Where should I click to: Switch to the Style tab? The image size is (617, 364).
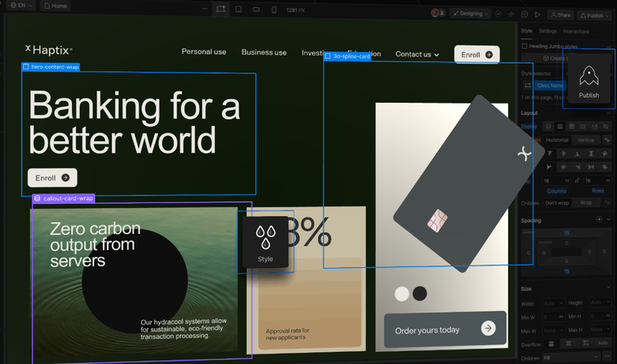(x=526, y=31)
